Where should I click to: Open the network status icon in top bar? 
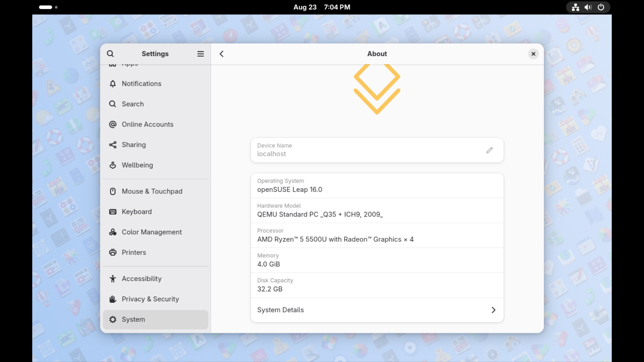(x=576, y=7)
